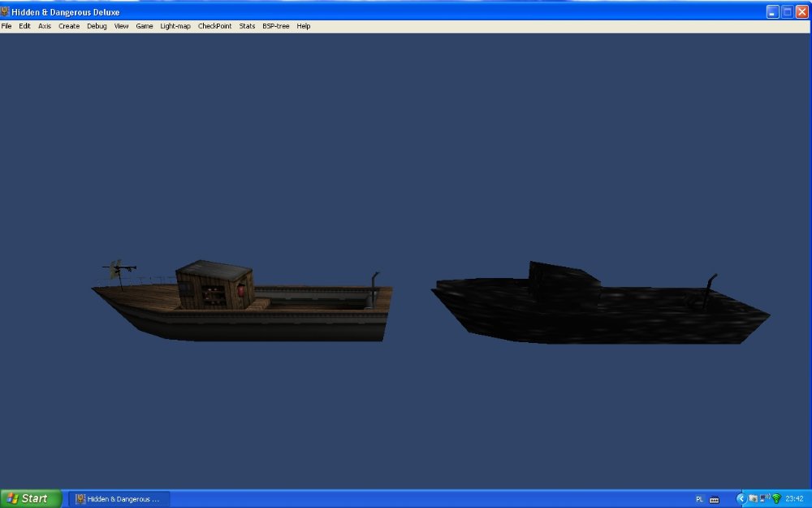Click the green wireless network tray icon
This screenshot has height=508, width=812.
[x=776, y=499]
